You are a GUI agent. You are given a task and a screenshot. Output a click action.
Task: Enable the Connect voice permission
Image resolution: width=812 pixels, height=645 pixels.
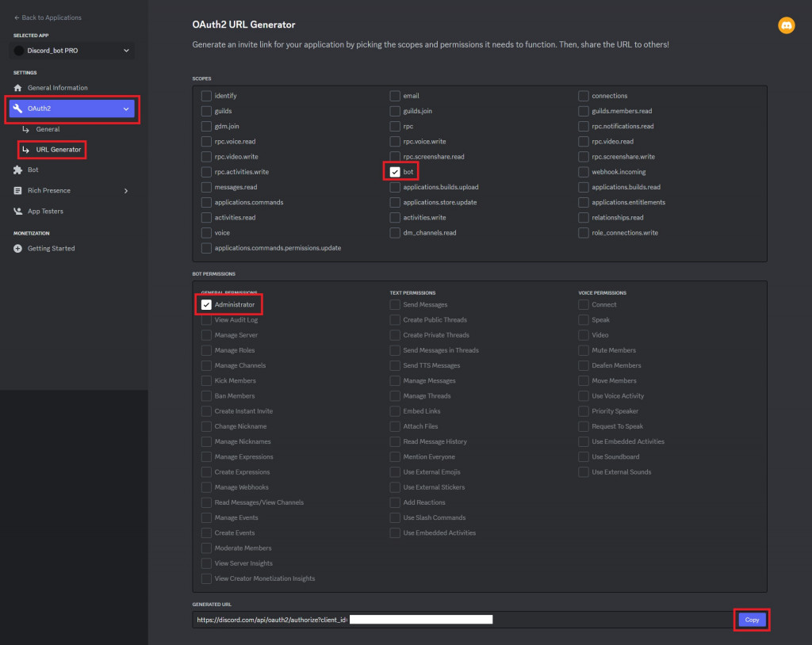[x=583, y=304]
